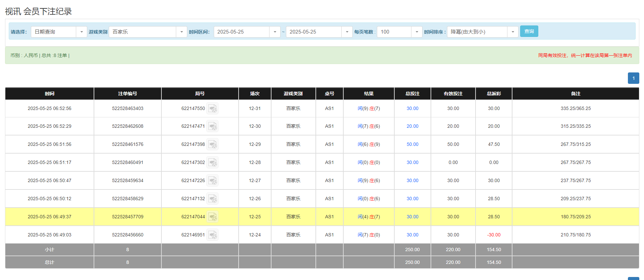This screenshot has width=644, height=280.
Task: Open replay icon in highlighted row 622147044
Action: click(212, 217)
